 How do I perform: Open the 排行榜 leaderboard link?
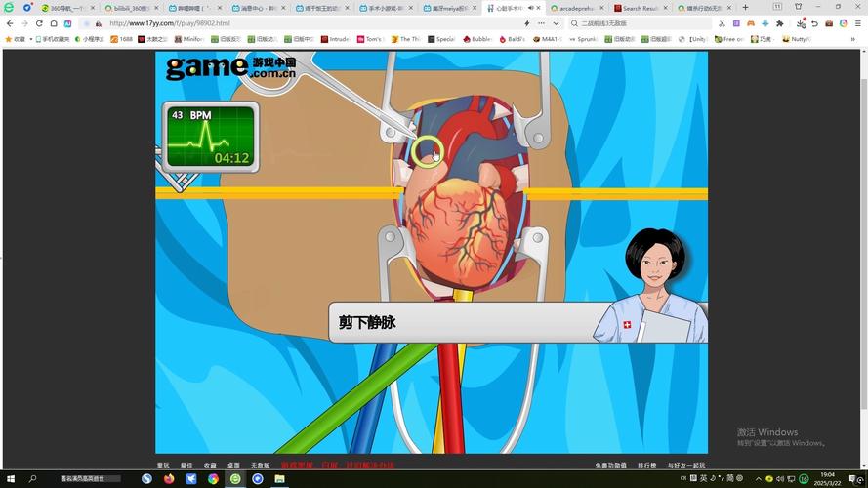tap(646, 466)
